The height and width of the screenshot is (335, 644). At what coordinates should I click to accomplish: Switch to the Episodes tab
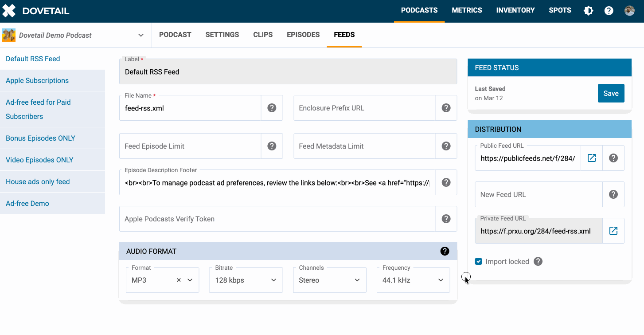[303, 35]
